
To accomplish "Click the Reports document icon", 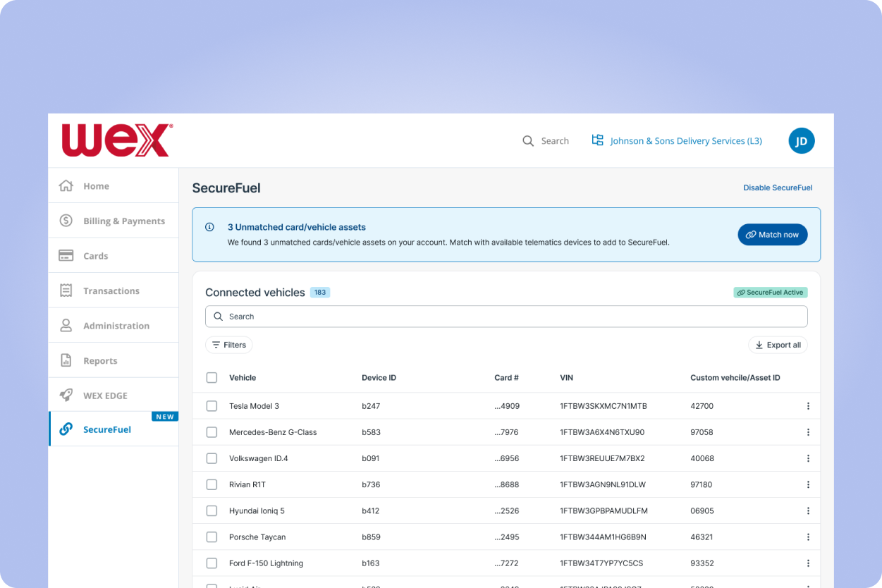I will (66, 360).
